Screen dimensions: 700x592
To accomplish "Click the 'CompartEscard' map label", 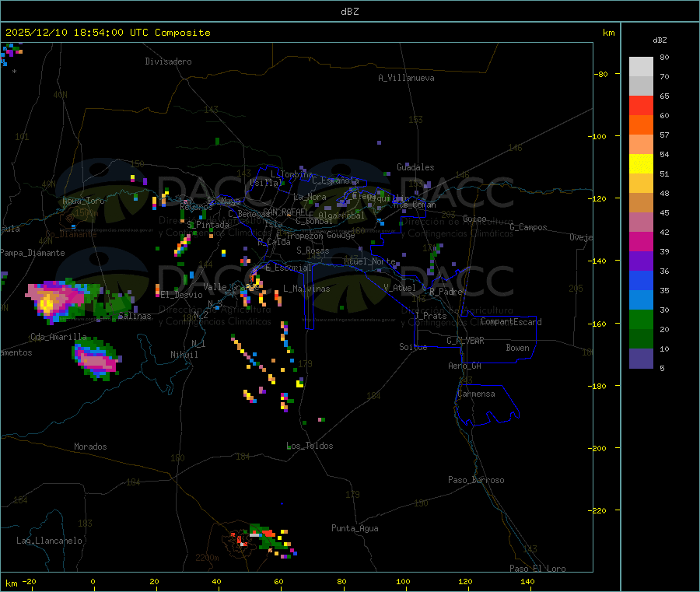I will [x=511, y=322].
